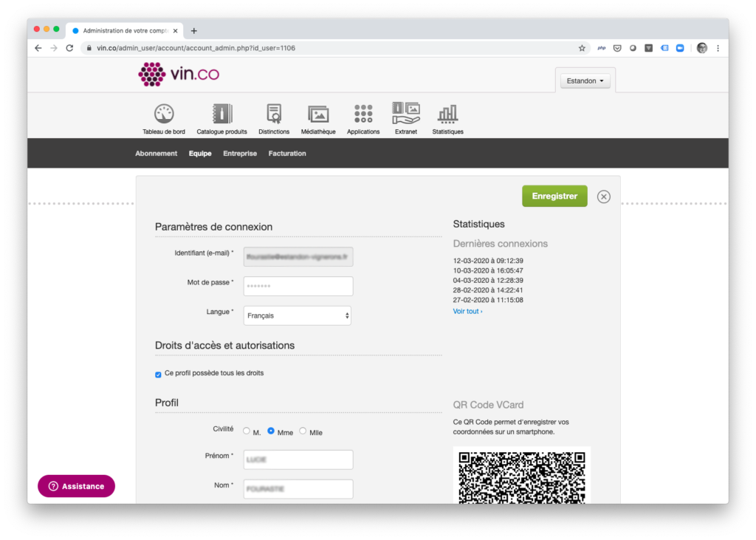Open the Estandon account dropdown
Viewport: 756px width, 540px height.
coord(585,81)
